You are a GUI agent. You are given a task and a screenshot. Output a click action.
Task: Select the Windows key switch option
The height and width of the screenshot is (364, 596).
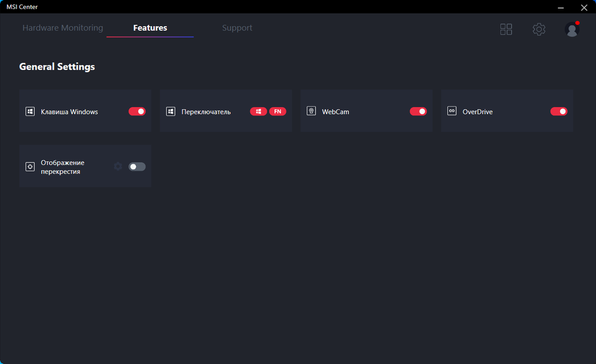click(x=259, y=112)
